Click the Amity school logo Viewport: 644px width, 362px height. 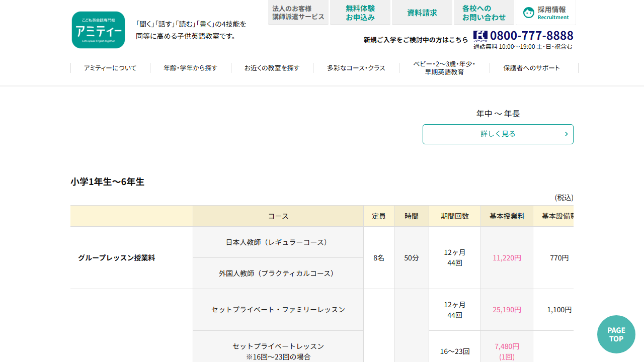[98, 30]
